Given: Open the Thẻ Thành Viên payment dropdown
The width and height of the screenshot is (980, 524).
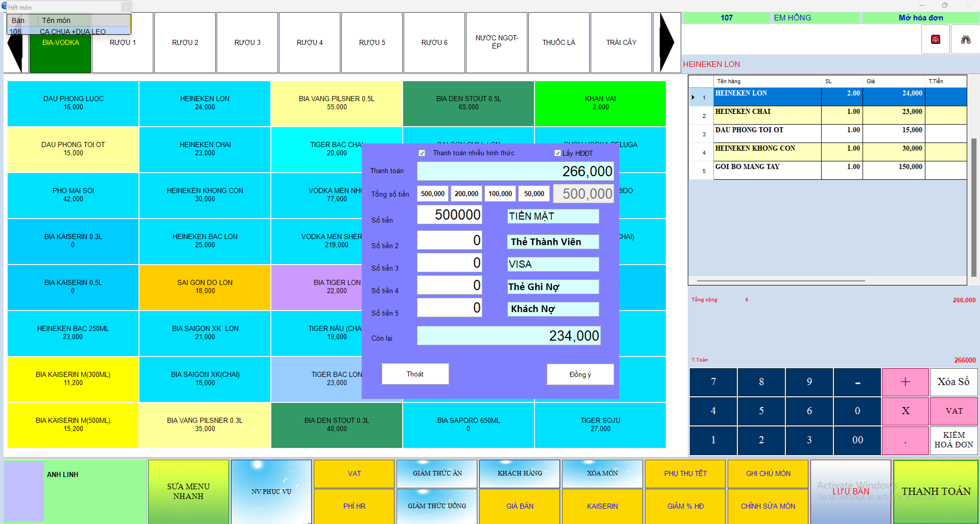Looking at the screenshot, I should click(553, 242).
